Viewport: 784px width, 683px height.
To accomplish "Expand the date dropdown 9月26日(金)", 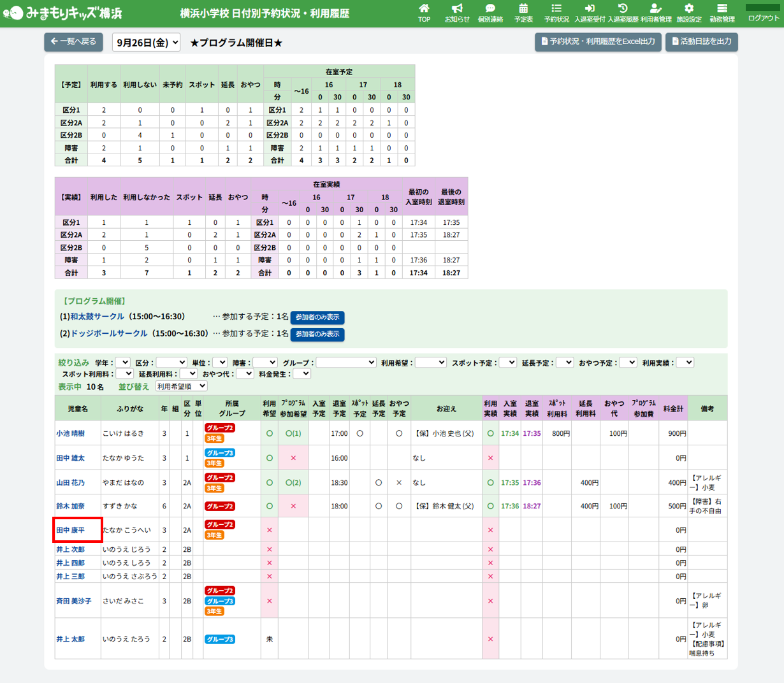I will pyautogui.click(x=147, y=43).
